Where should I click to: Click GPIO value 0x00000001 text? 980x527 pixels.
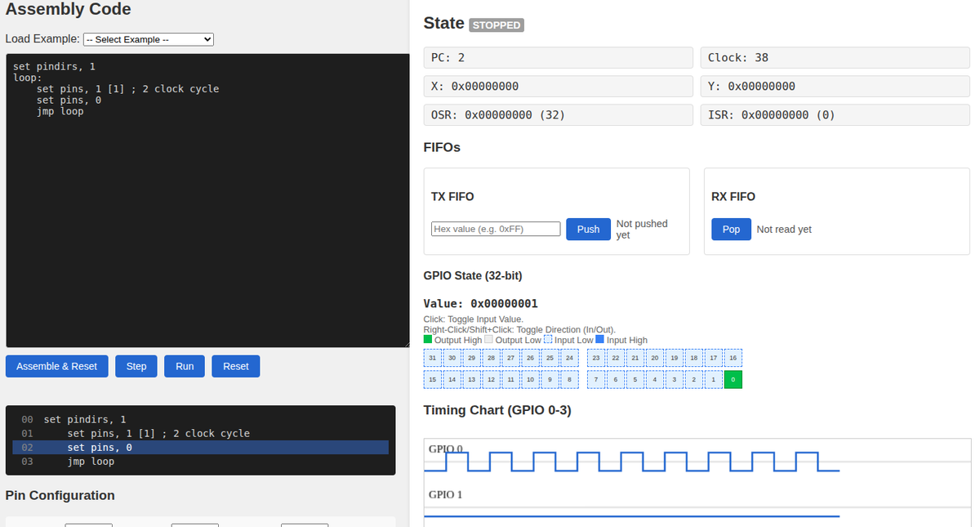click(x=480, y=304)
